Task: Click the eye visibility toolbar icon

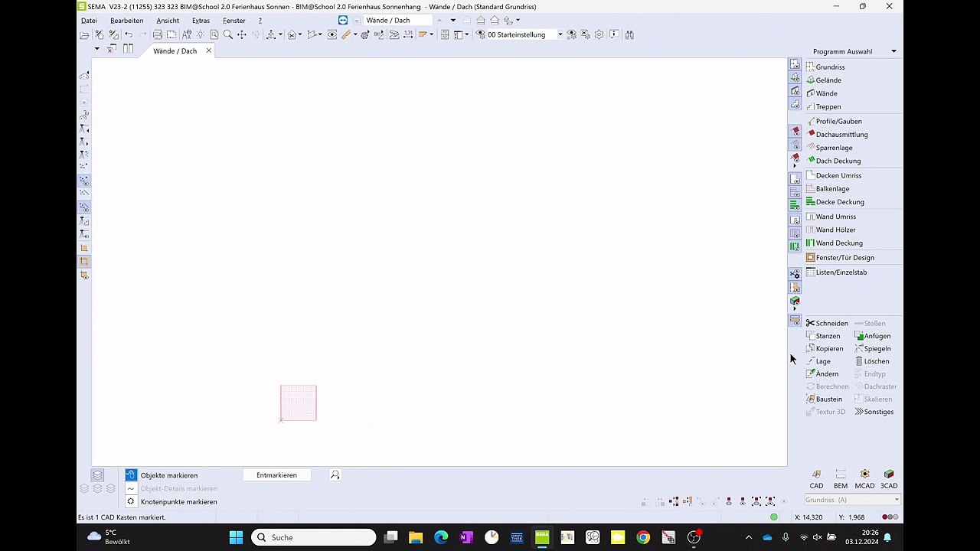Action: click(x=332, y=34)
